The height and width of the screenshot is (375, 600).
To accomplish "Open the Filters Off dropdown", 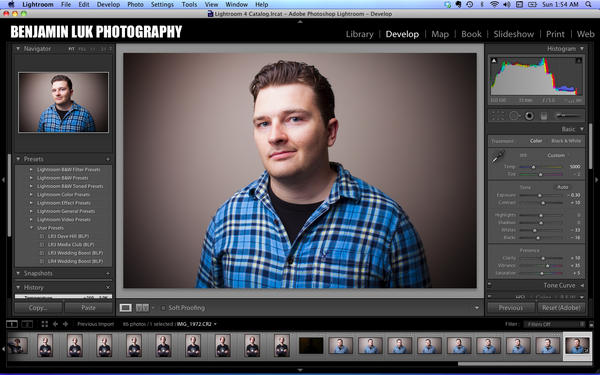I will (x=554, y=324).
